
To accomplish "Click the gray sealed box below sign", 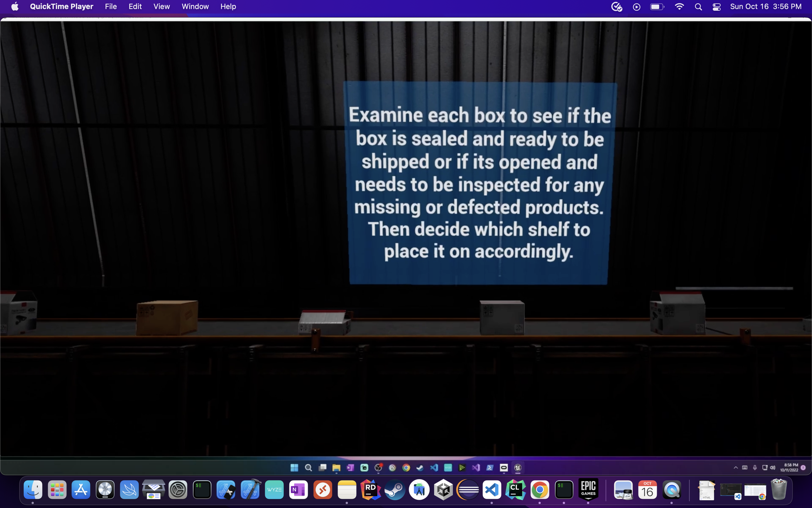I will point(502,317).
